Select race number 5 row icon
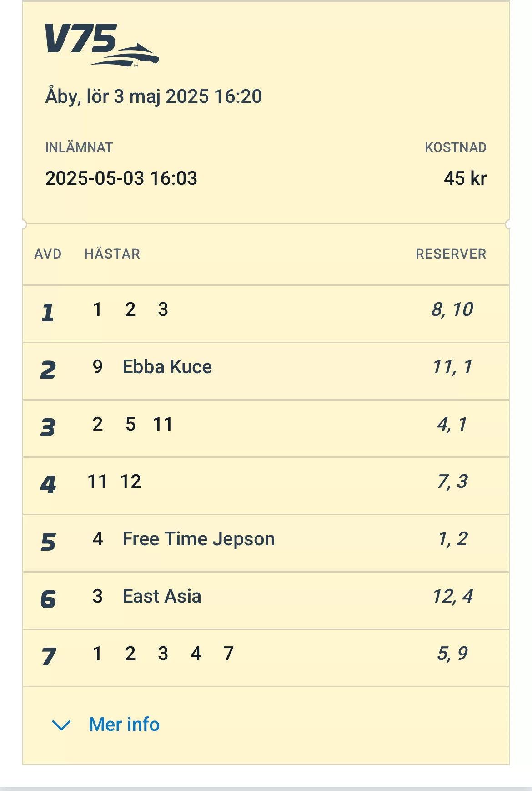532x791 pixels. point(48,542)
